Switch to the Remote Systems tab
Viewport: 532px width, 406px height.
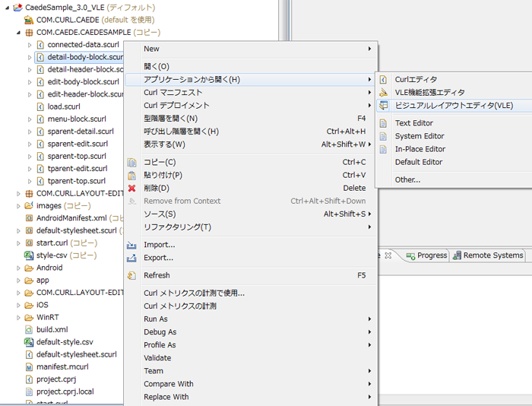tap(492, 255)
